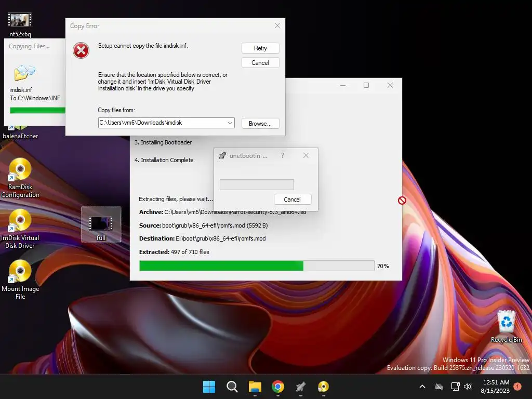Open volume control from tray
Screen dimensions: 532x399
point(468,387)
